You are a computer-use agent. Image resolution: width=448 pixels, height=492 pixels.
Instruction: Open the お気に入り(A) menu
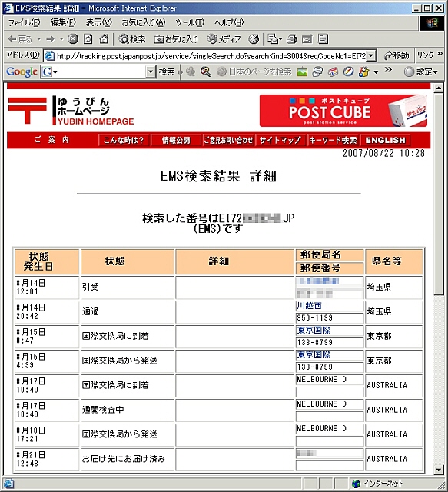click(144, 22)
